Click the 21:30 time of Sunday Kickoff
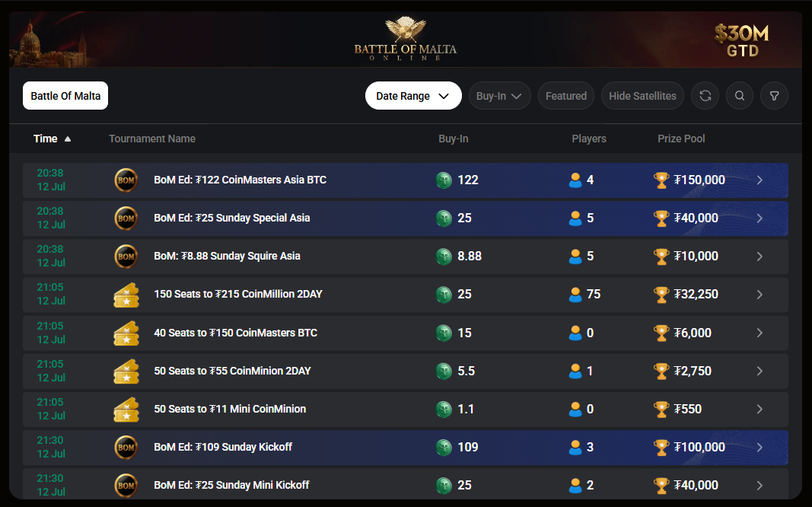Image resolution: width=812 pixels, height=507 pixels. click(50, 440)
